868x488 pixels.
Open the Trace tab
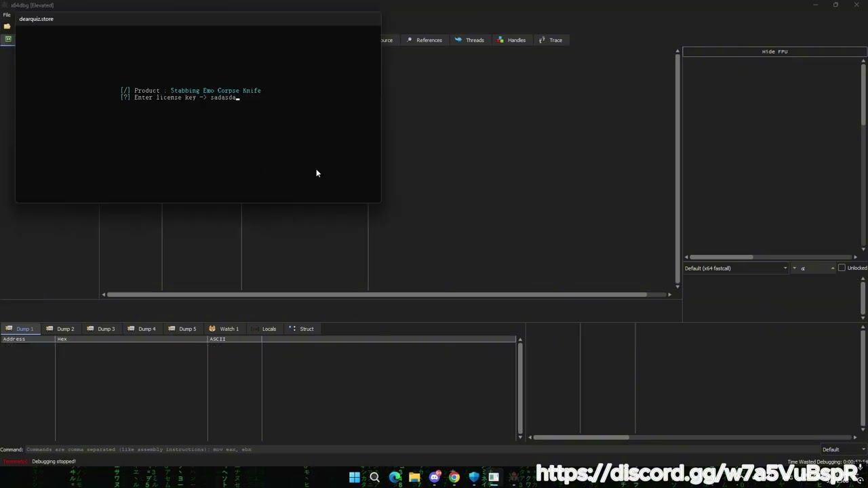(x=551, y=40)
